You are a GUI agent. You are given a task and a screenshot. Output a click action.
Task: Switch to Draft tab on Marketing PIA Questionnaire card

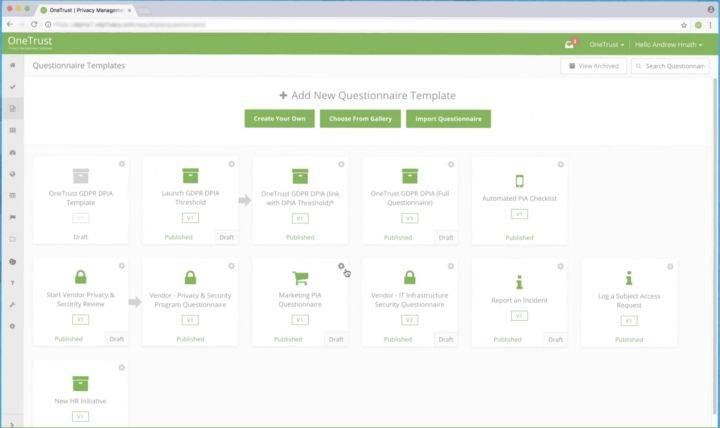point(336,339)
